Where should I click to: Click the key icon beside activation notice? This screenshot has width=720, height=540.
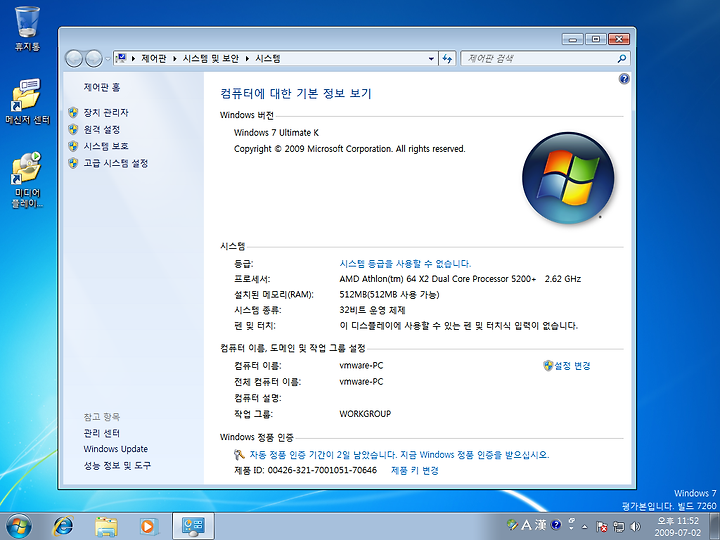[239, 455]
